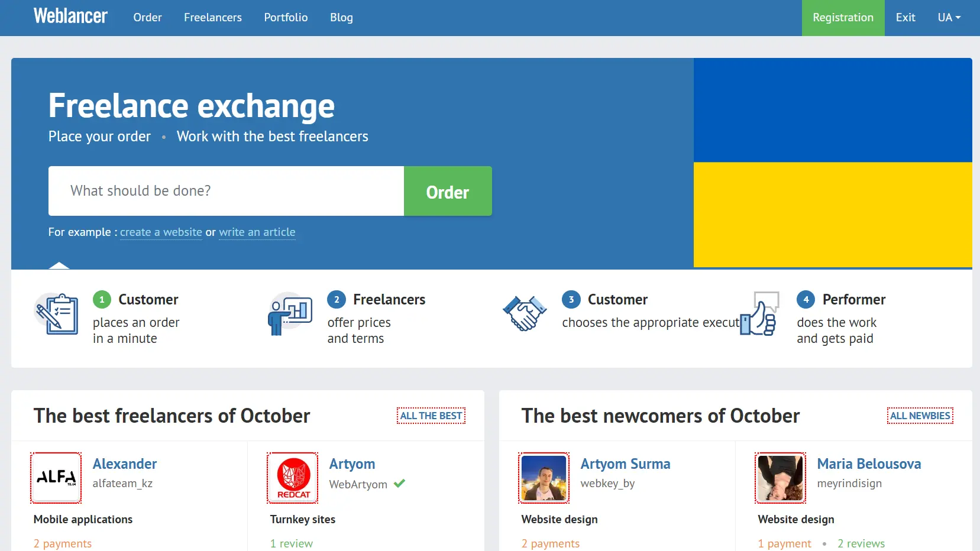Click Artyom Surma's avatar photo

click(x=544, y=478)
